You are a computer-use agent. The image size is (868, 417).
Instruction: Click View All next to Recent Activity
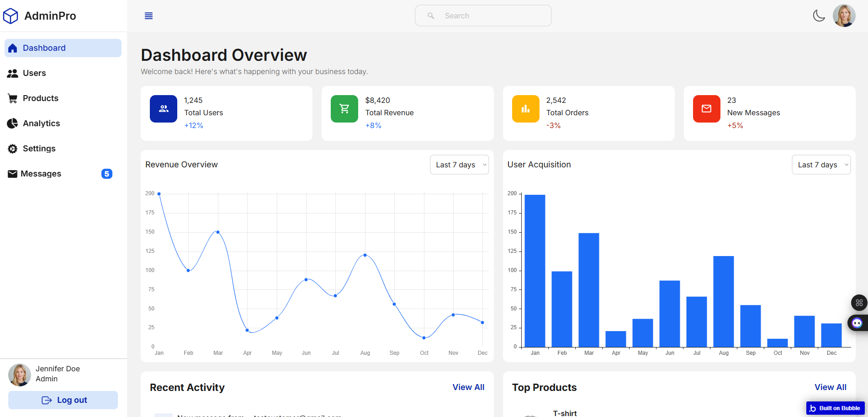click(468, 387)
